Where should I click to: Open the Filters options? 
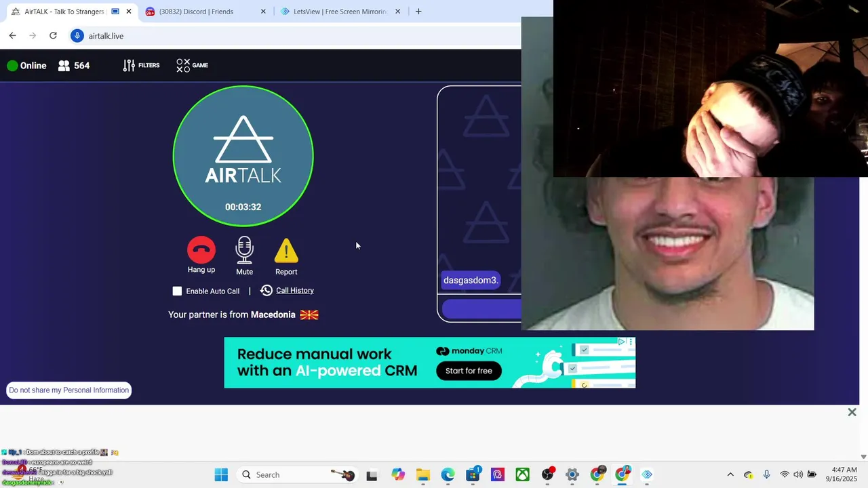tap(141, 65)
